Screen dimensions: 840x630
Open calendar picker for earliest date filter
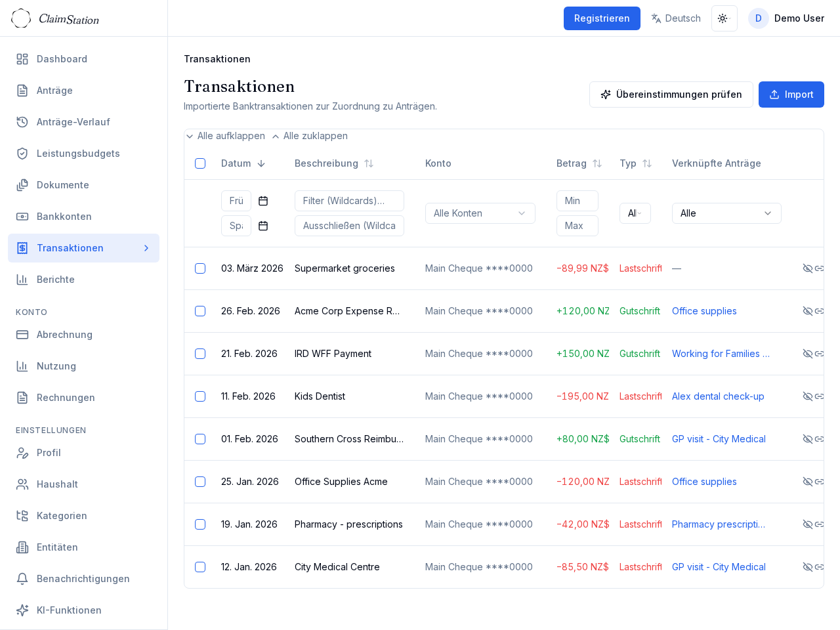pos(263,201)
